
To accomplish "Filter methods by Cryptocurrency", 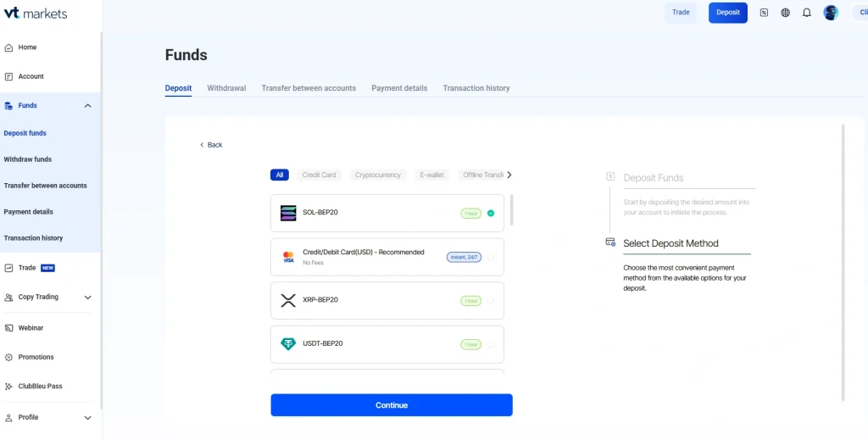I will click(x=377, y=175).
